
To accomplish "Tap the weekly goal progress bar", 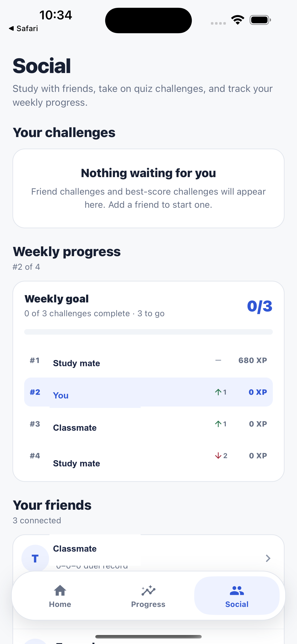I will click(148, 332).
